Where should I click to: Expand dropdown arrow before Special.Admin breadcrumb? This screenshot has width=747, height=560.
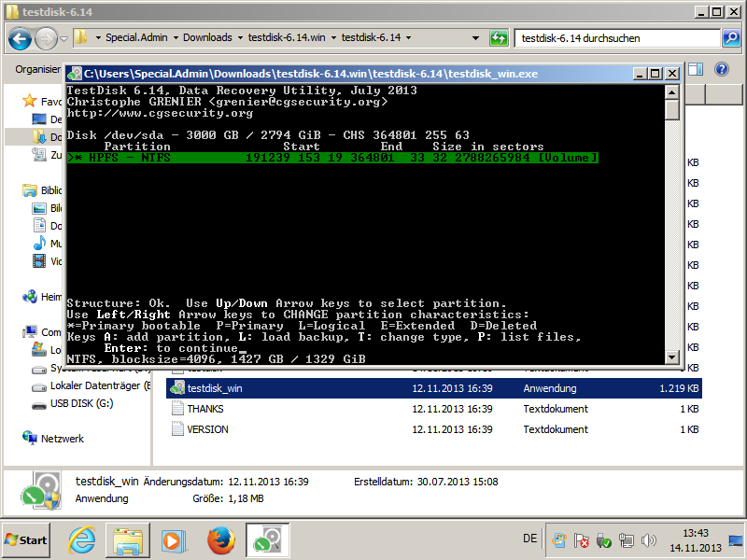pyautogui.click(x=98, y=37)
